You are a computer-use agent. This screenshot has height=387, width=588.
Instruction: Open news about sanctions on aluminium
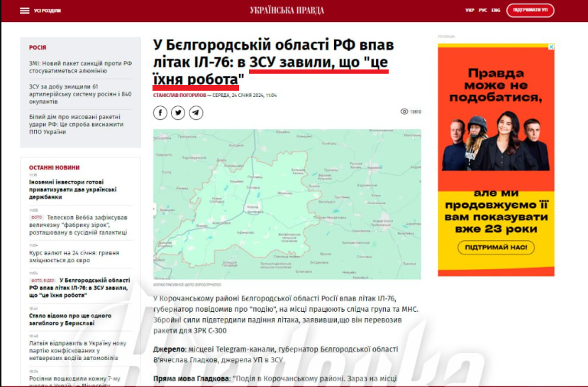(x=81, y=67)
